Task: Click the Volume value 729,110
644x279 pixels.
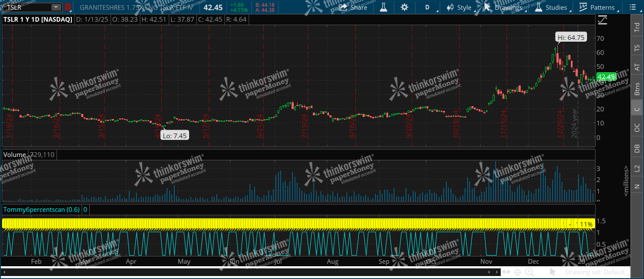Action: pos(42,155)
